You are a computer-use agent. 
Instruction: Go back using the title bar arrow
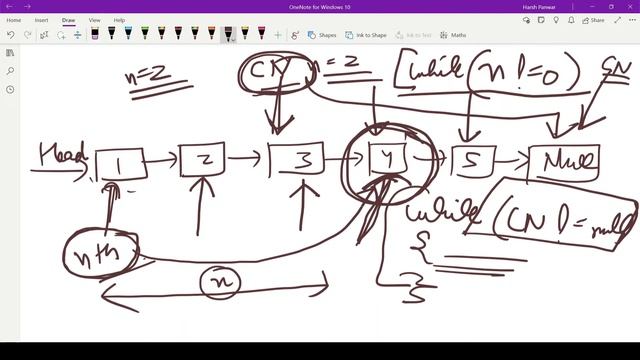point(10,7)
